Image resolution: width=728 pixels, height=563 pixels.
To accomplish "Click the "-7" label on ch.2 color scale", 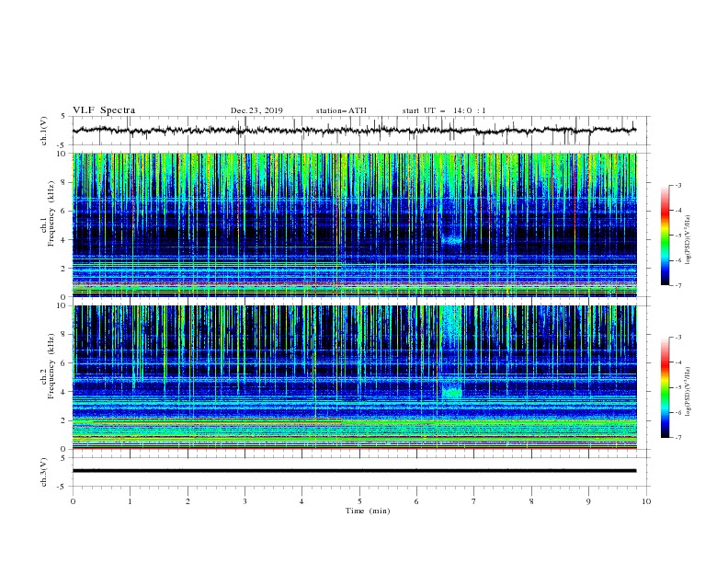I will [x=677, y=438].
